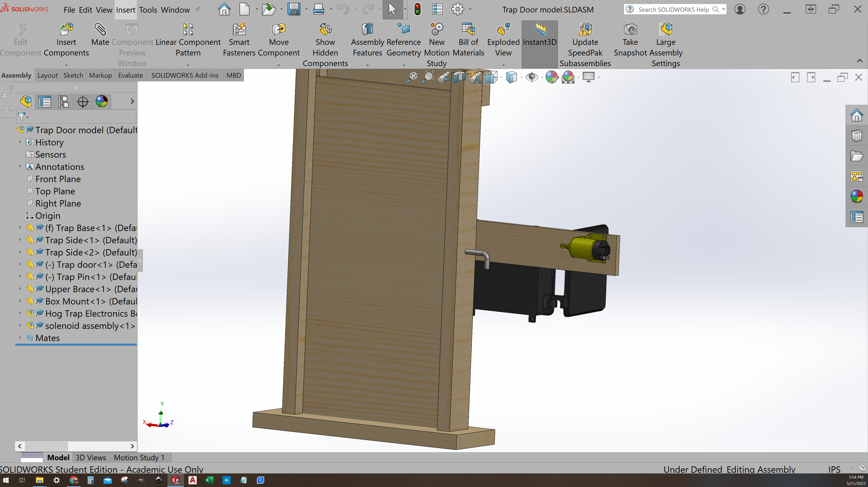This screenshot has width=868, height=487.
Task: Open the Bill of Materials tool
Action: (468, 39)
